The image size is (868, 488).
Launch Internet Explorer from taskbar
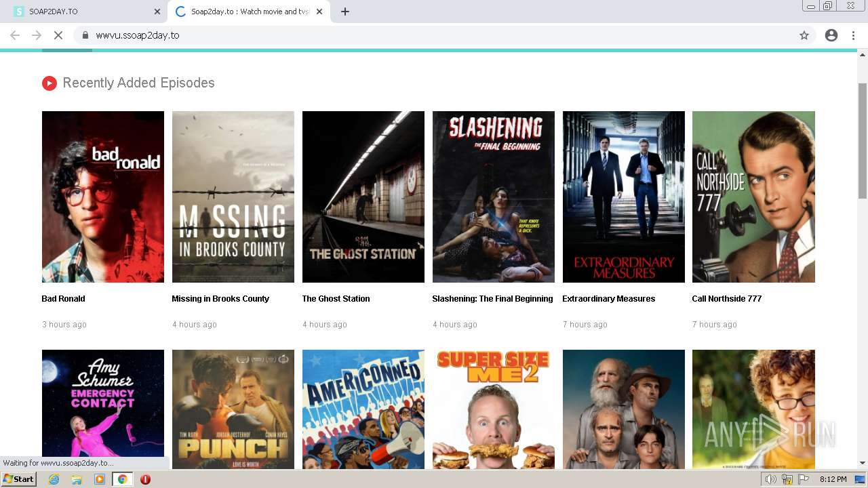54,479
